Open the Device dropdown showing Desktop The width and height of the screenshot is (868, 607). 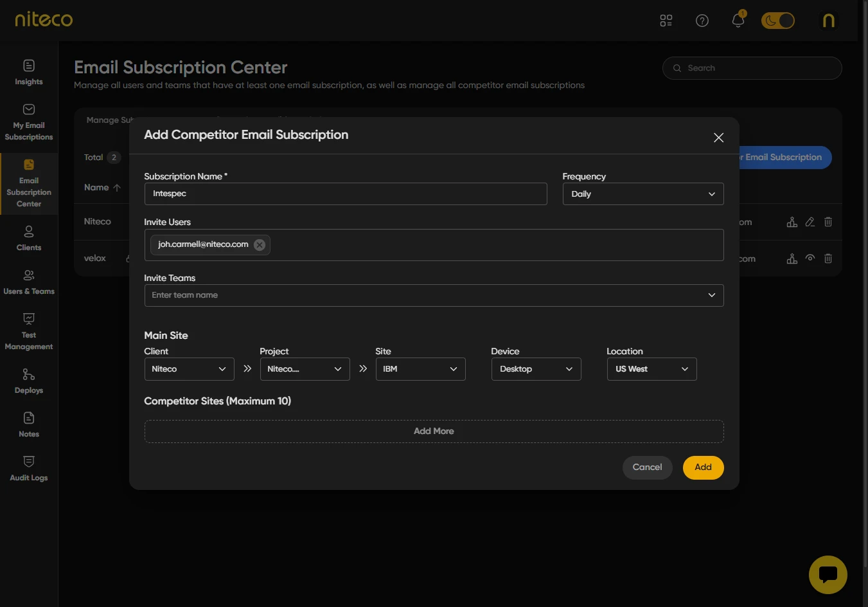(536, 369)
